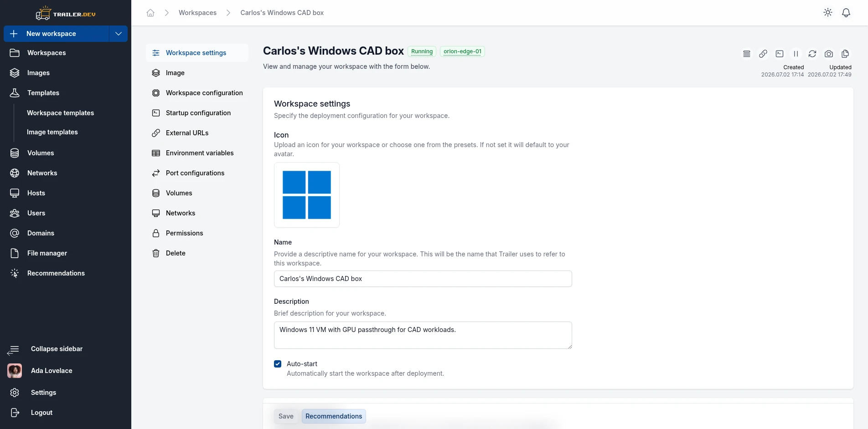Open Domains in the main sidebar
Viewport: 868px width, 429px height.
[x=66, y=233]
